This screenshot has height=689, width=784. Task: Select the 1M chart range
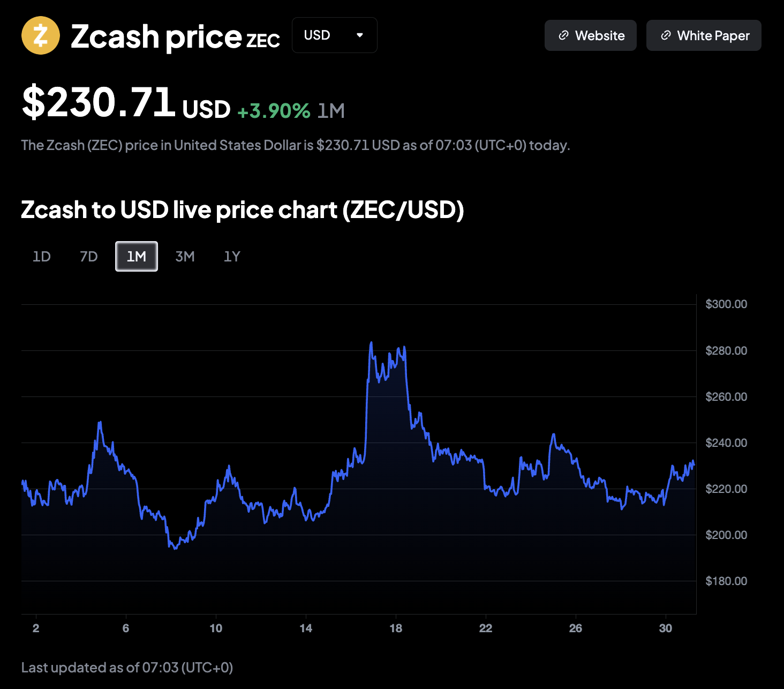coord(137,257)
